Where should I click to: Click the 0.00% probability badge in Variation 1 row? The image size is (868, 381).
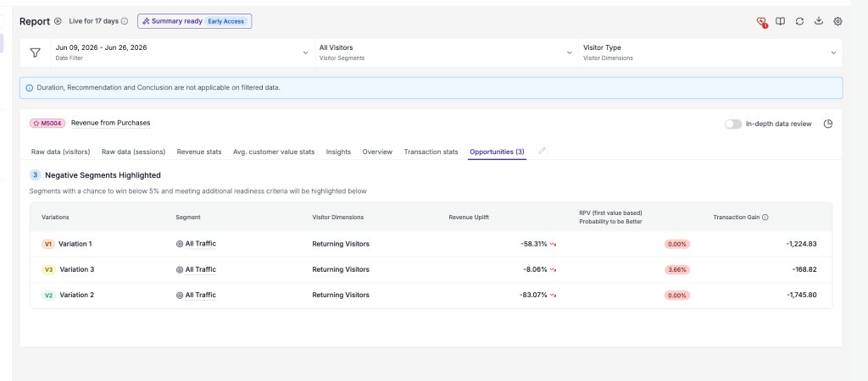677,244
